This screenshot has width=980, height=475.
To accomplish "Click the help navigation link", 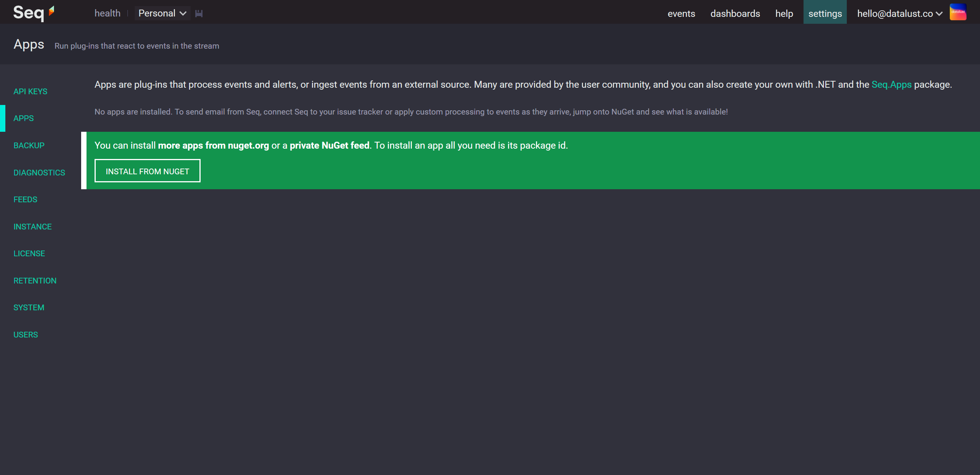I will [784, 13].
